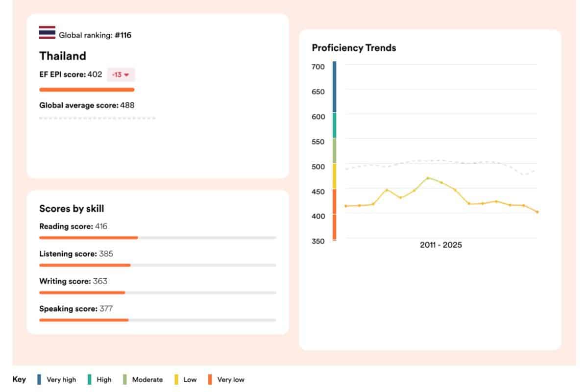This screenshot has height=392, width=588.
Task: Click the red triangle beside -13
Action: [126, 75]
